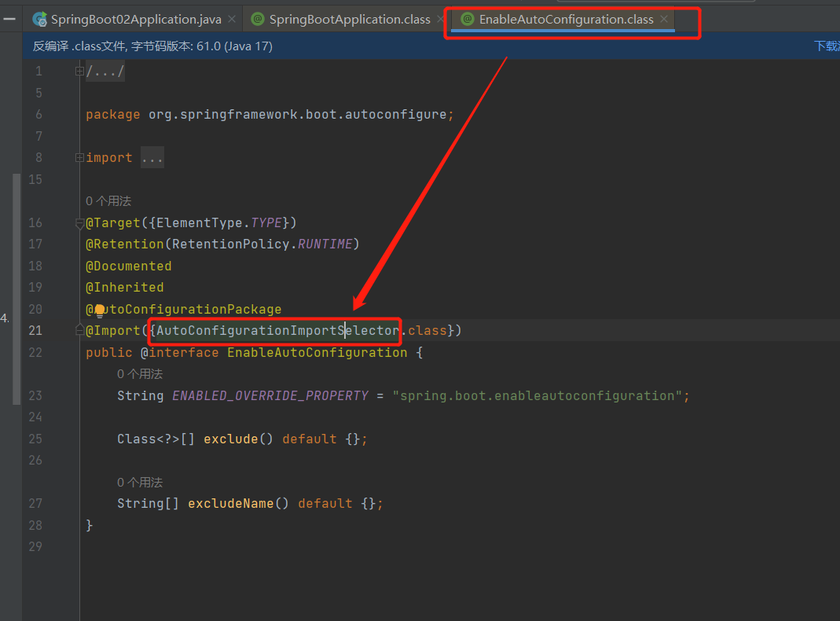
Task: Switch to the SpringBootApplication.class tab
Action: [349, 19]
